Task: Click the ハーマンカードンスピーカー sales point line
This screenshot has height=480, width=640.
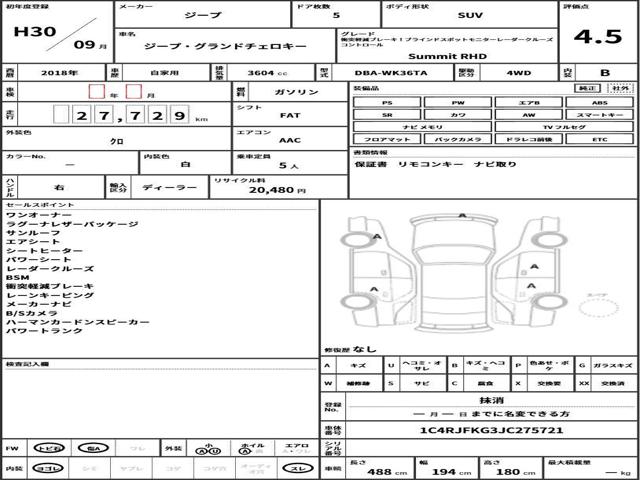Action: tap(78, 322)
